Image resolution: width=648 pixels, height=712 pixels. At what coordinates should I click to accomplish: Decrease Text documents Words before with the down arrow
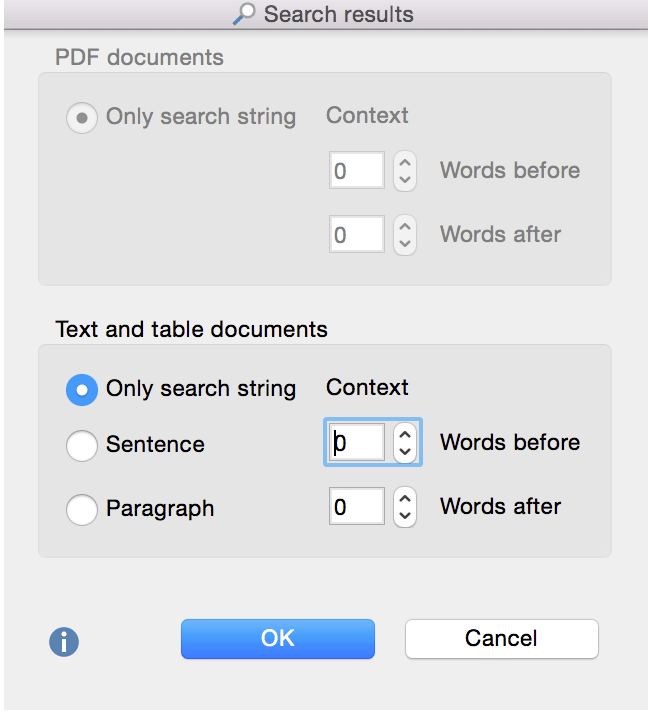[x=405, y=452]
